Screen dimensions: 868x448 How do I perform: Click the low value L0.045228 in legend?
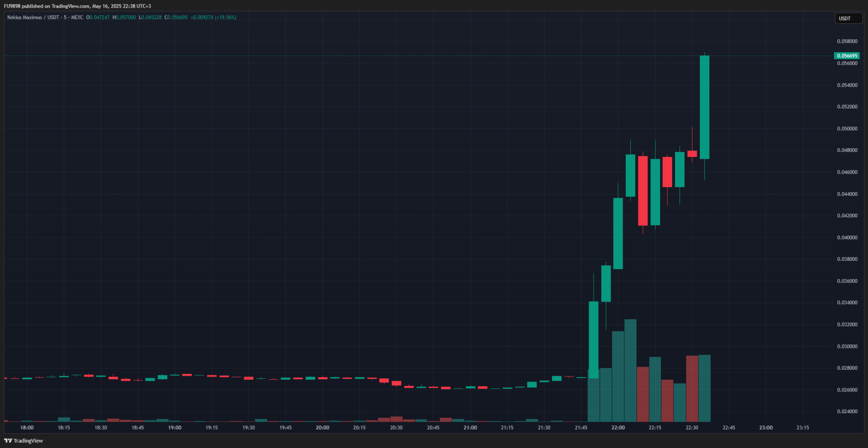150,18
